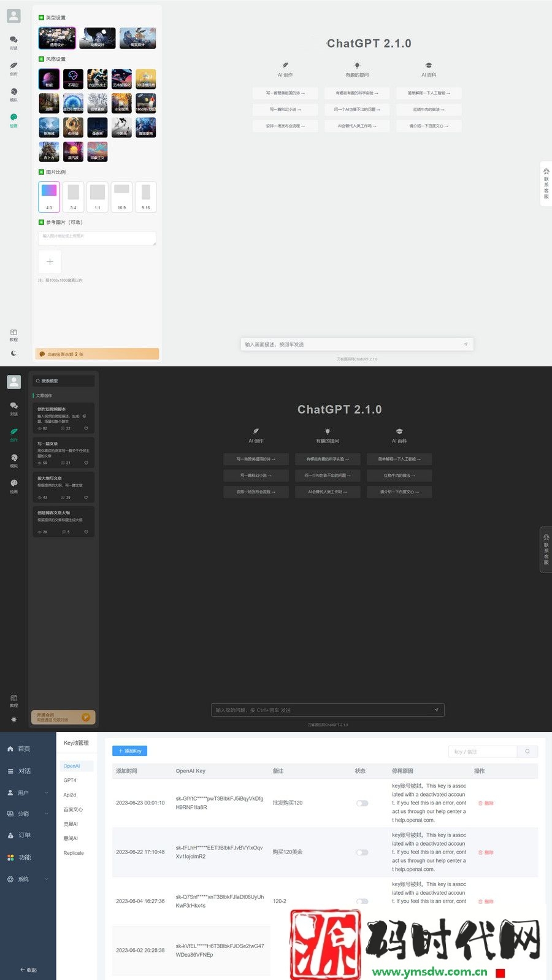Click blue 添加Key button
The height and width of the screenshot is (980, 552).
(x=129, y=750)
